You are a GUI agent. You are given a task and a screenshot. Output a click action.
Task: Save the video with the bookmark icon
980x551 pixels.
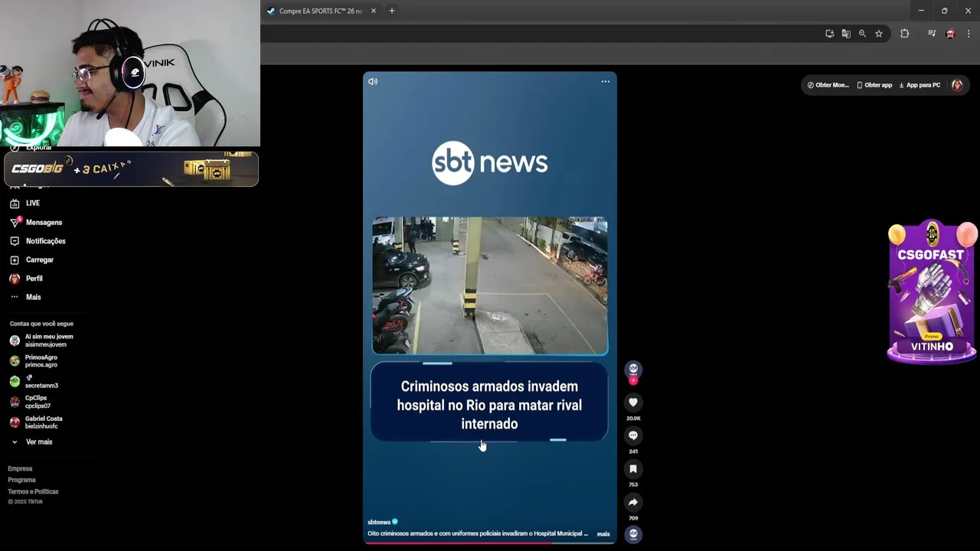click(633, 468)
